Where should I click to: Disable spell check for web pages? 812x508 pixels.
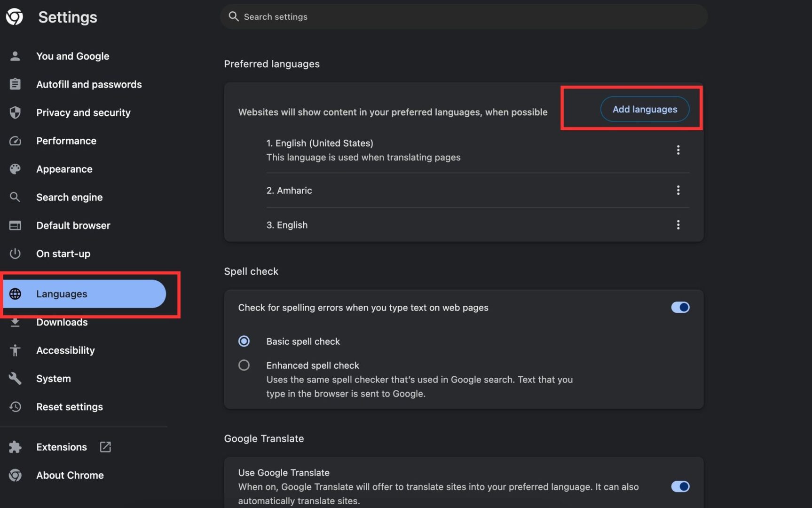point(680,307)
